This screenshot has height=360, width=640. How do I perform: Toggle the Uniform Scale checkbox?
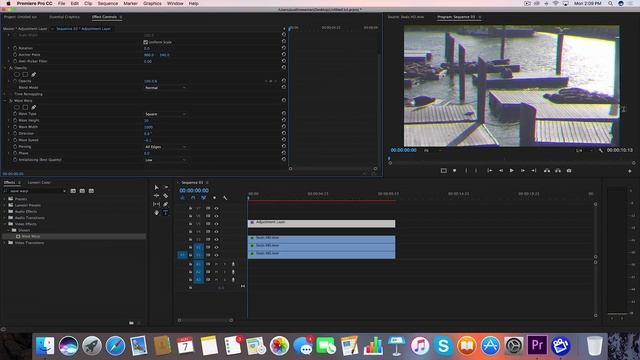[x=146, y=42]
